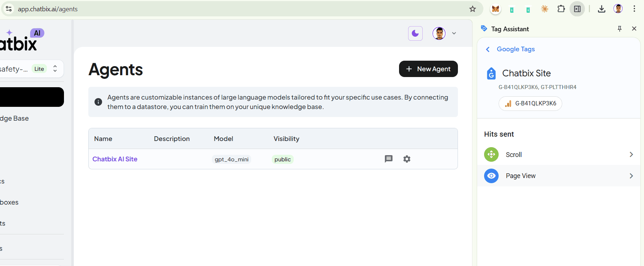Viewport: 644px width, 266px height.
Task: Click the back chevron in Tag Assistant
Action: point(488,49)
